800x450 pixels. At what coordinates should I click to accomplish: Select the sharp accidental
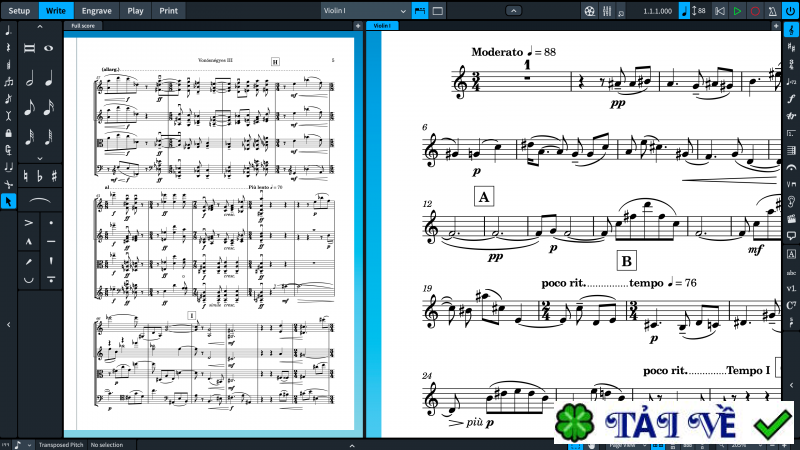[x=54, y=177]
